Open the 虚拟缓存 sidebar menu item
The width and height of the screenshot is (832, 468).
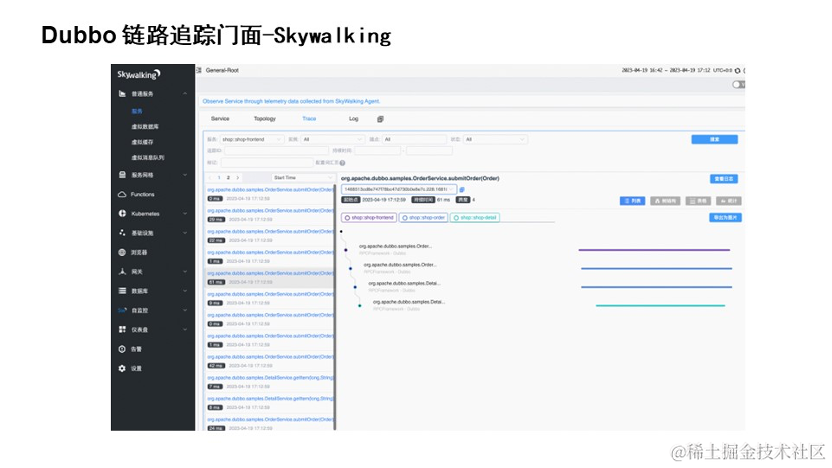tap(142, 142)
